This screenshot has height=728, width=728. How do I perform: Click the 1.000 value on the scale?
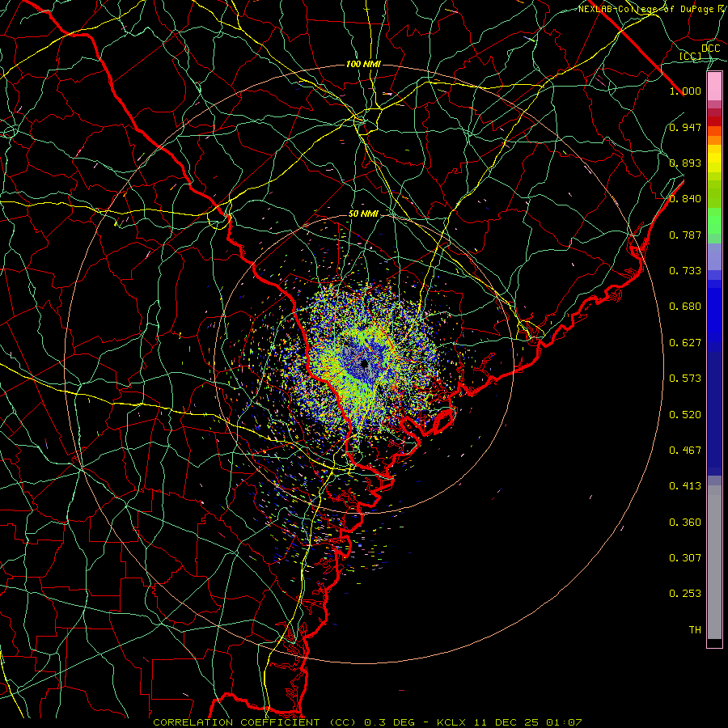click(685, 91)
